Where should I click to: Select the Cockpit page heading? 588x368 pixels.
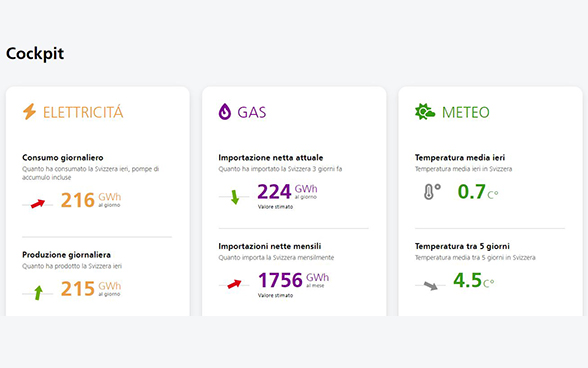pyautogui.click(x=35, y=53)
